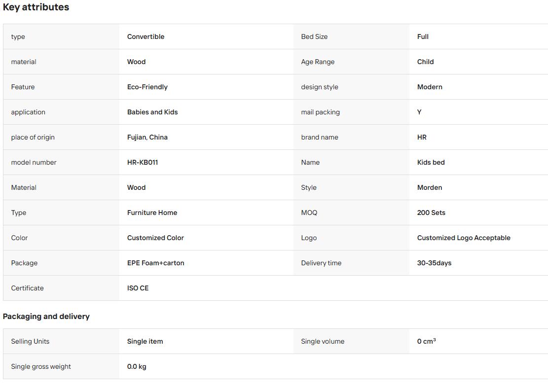Viewport: 548px width, 392px height.
Task: Select the Age Range value Child
Action: (x=425, y=62)
